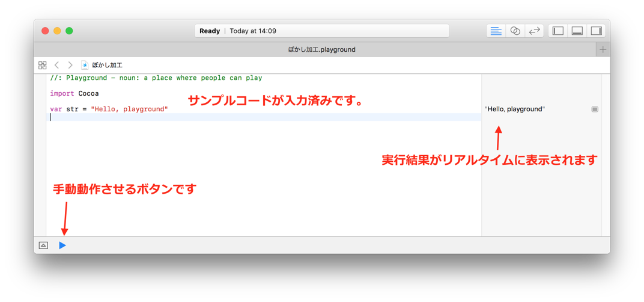
Task: Click the import Cocoa code line
Action: (x=74, y=93)
